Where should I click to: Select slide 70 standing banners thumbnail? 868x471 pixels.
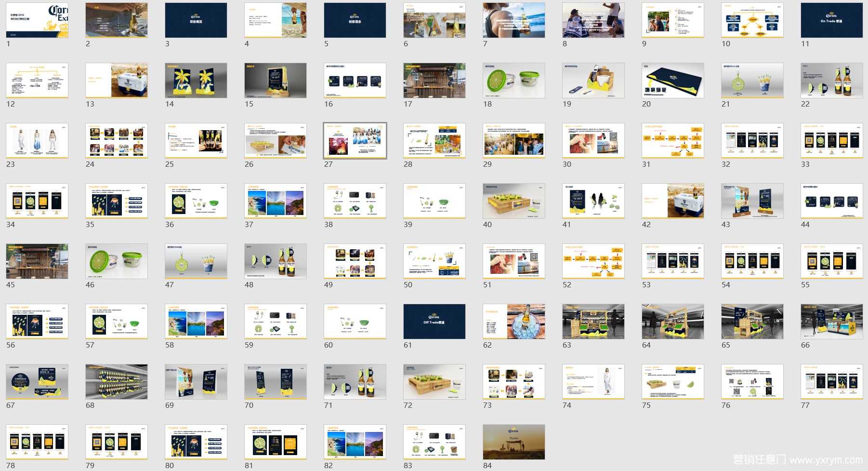point(276,382)
